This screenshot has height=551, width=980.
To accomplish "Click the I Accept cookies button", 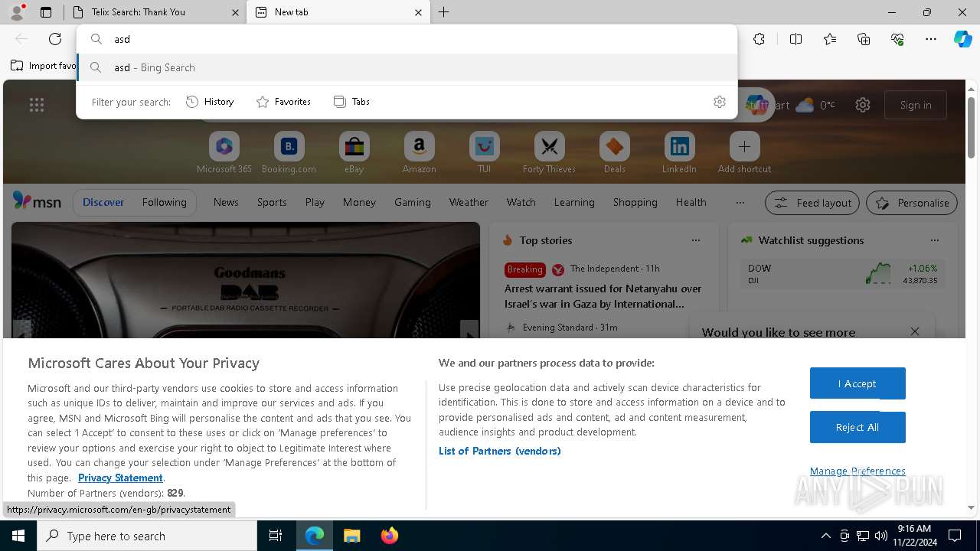I will 857,383.
